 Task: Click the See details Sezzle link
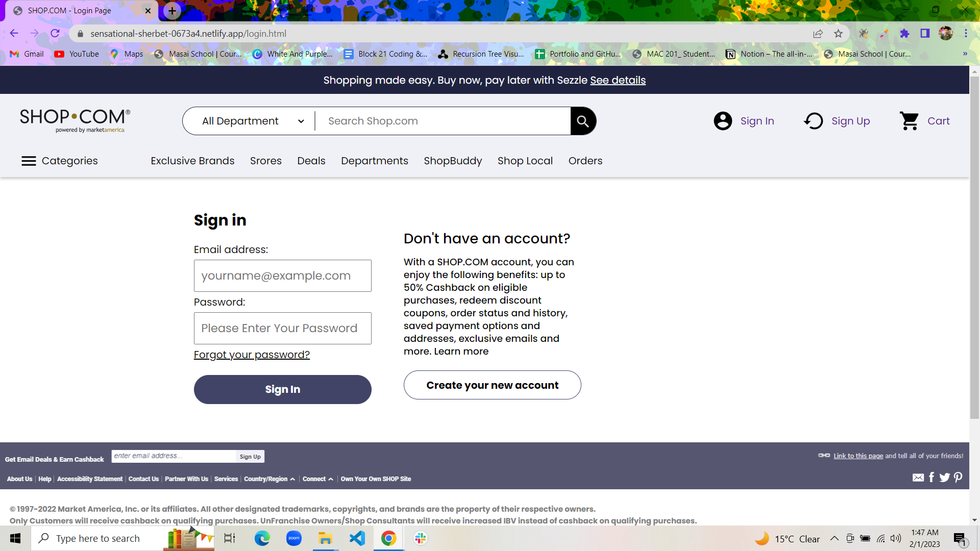tap(618, 80)
